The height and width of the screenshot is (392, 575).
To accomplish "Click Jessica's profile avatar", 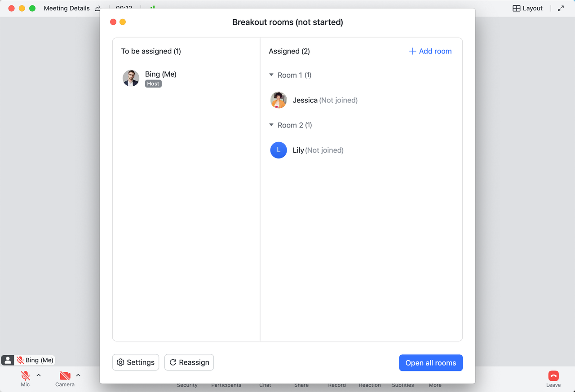I will (x=279, y=100).
